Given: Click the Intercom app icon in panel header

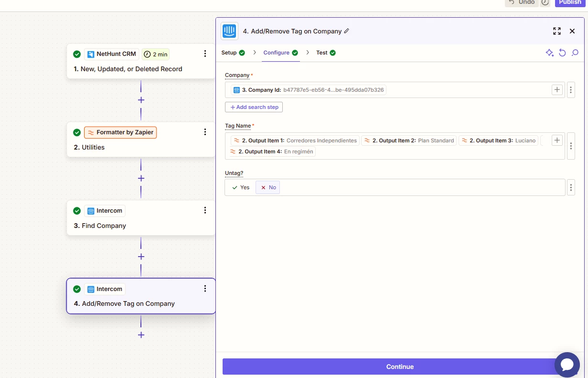Looking at the screenshot, I should pos(229,31).
